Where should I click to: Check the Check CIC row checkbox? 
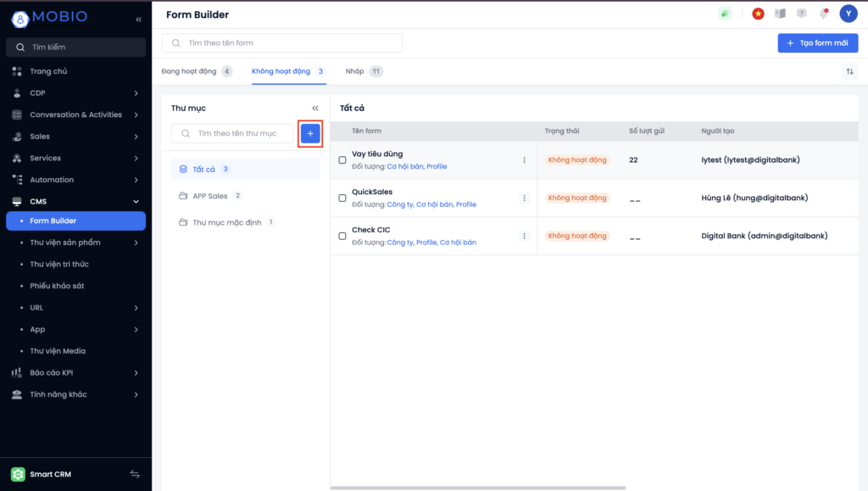coord(342,236)
